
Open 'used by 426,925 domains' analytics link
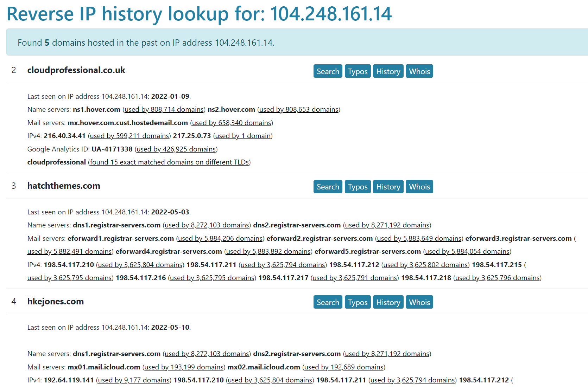coord(176,149)
